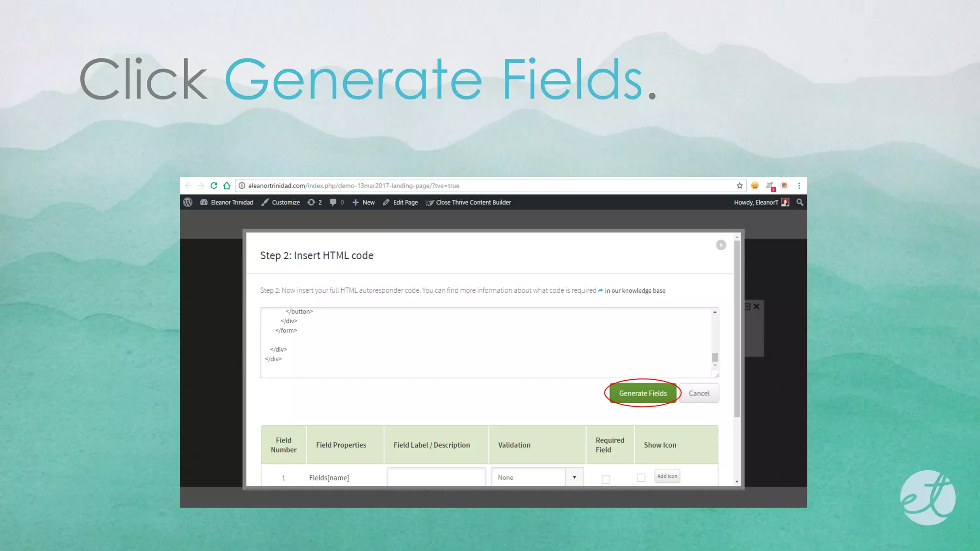Open the Chrome three-dot menu
The width and height of the screenshot is (980, 551).
pyautogui.click(x=799, y=186)
